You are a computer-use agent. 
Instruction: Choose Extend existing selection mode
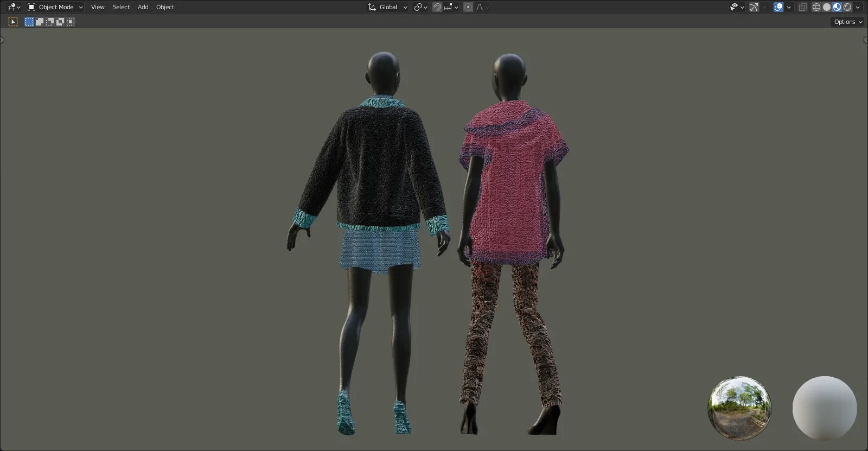click(40, 22)
